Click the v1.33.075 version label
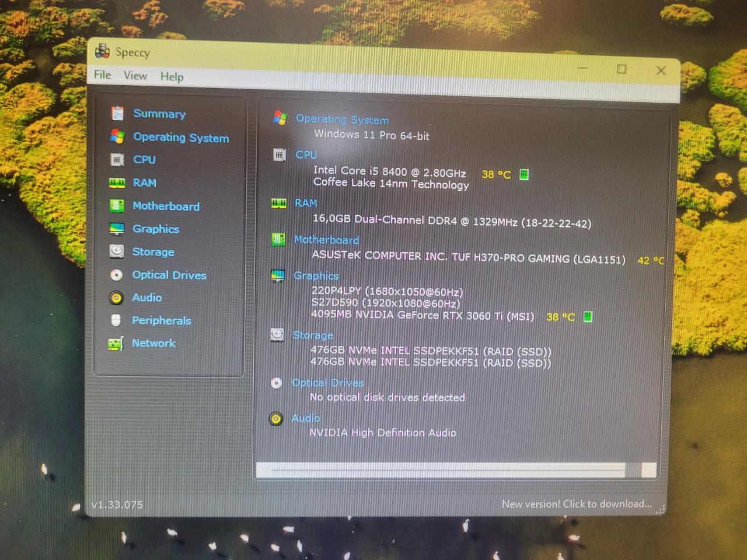This screenshot has height=560, width=747. click(117, 505)
